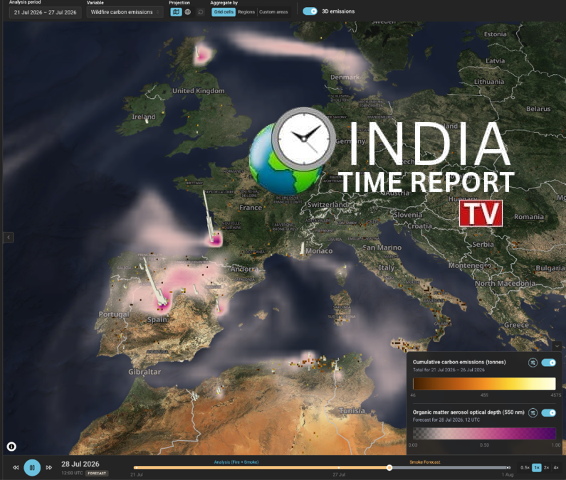Click the reset view rotation icon
The height and width of the screenshot is (480, 566).
[200, 12]
